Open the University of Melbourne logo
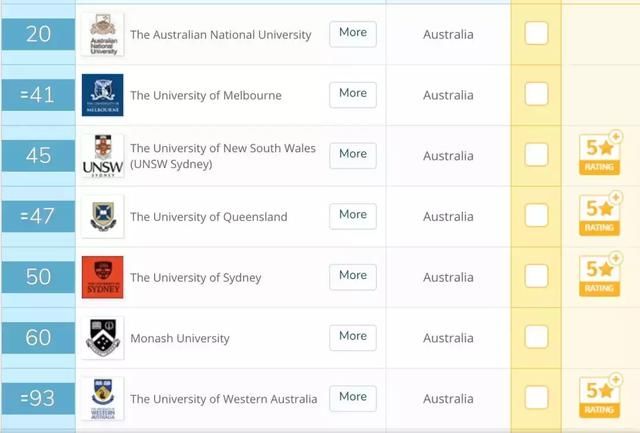 tap(102, 95)
